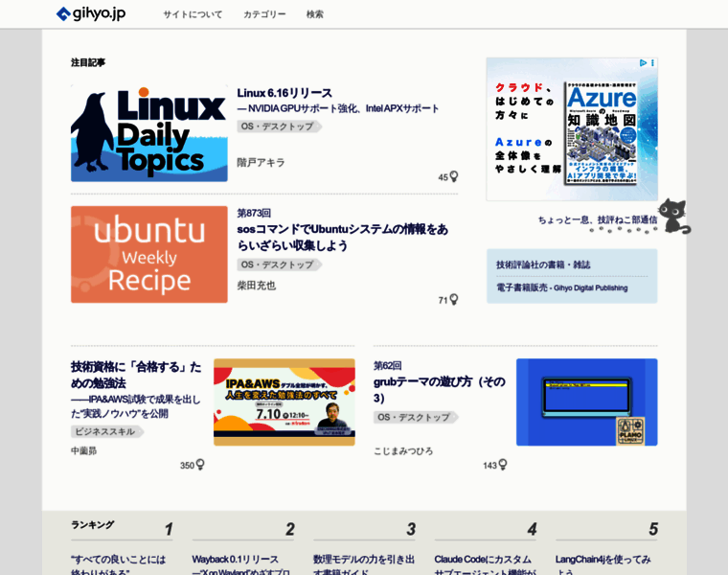Click the gihyo.jp logo
The image size is (728, 575).
click(91, 13)
